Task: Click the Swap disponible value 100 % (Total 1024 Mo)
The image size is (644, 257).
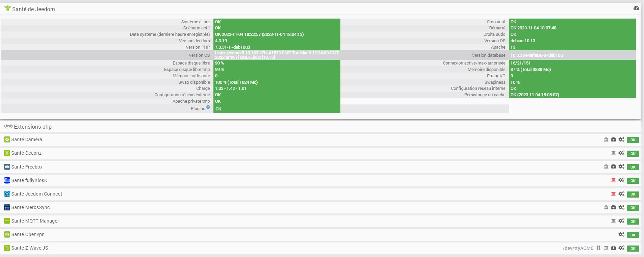Action: coord(236,82)
